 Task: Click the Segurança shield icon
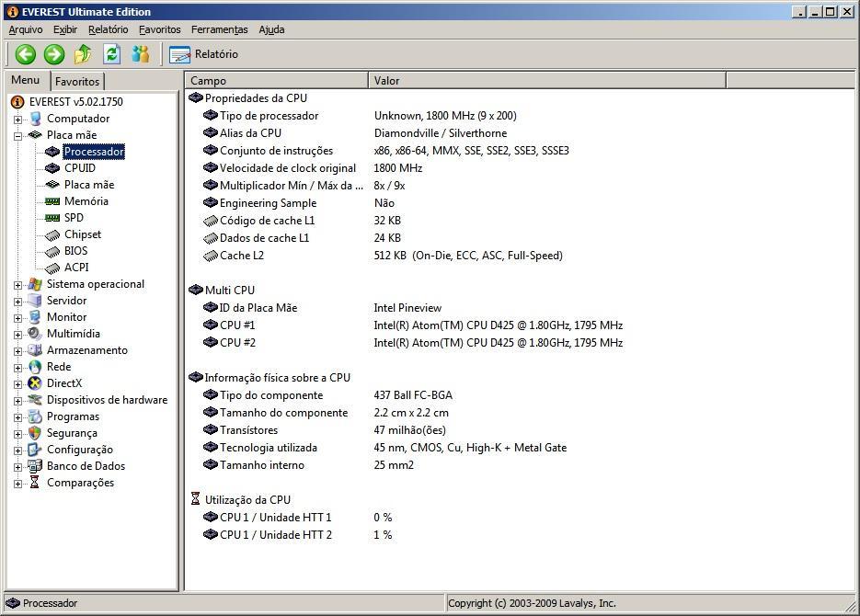35,433
